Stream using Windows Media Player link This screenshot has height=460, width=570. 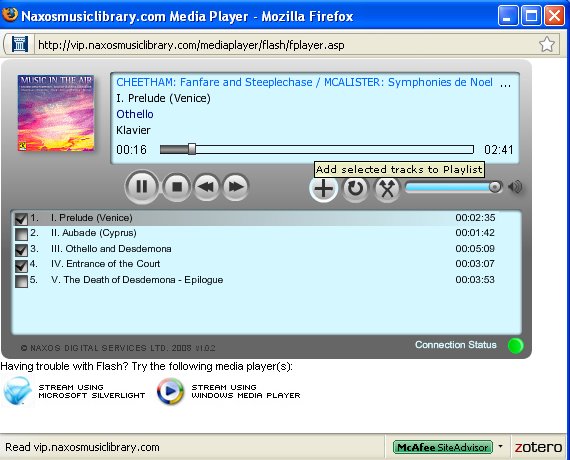(x=246, y=391)
